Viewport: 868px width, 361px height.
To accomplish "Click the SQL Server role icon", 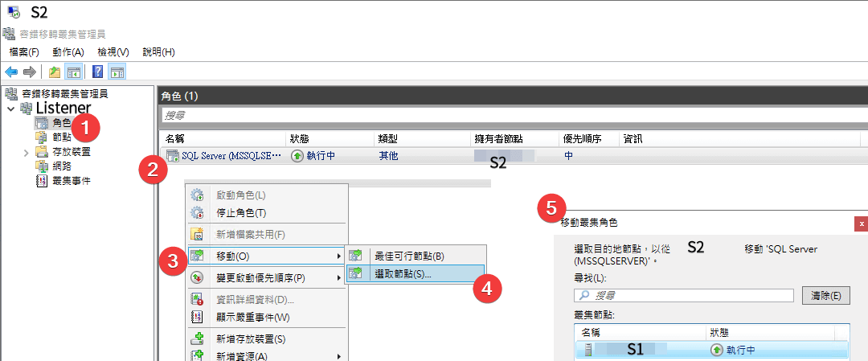I will click(x=173, y=156).
